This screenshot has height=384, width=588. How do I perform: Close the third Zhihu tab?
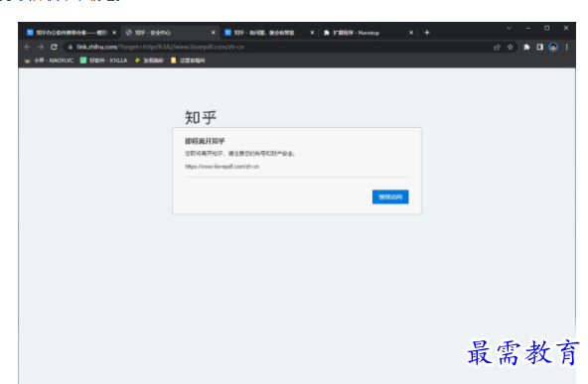[312, 33]
